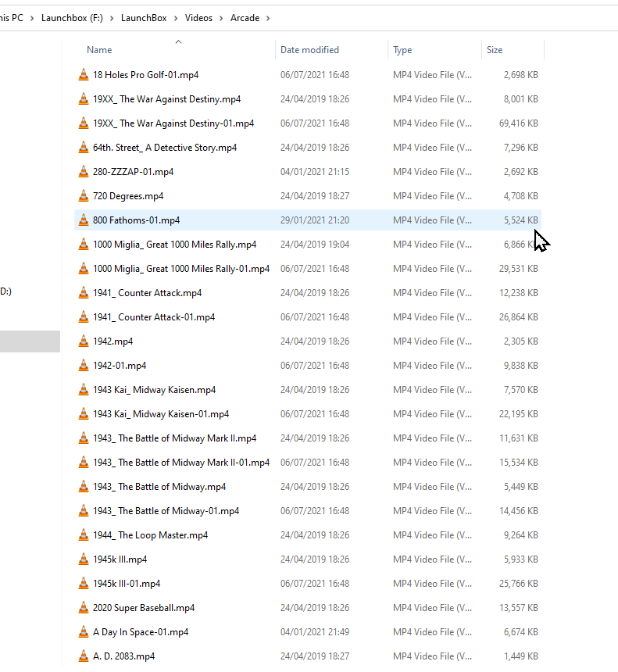The width and height of the screenshot is (618, 672).
Task: Sort files by Size column
Action: (494, 50)
